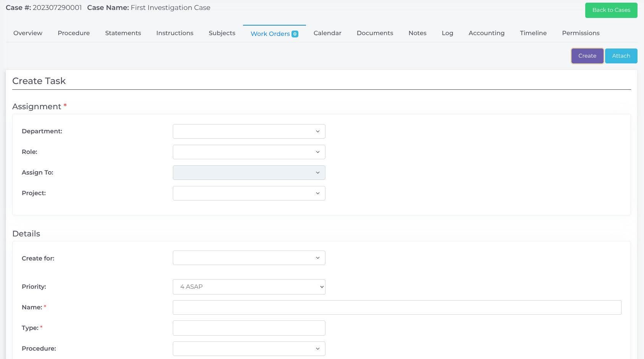Viewport: 644px width, 359px height.
Task: Click the Priority: label
Action: tap(34, 287)
